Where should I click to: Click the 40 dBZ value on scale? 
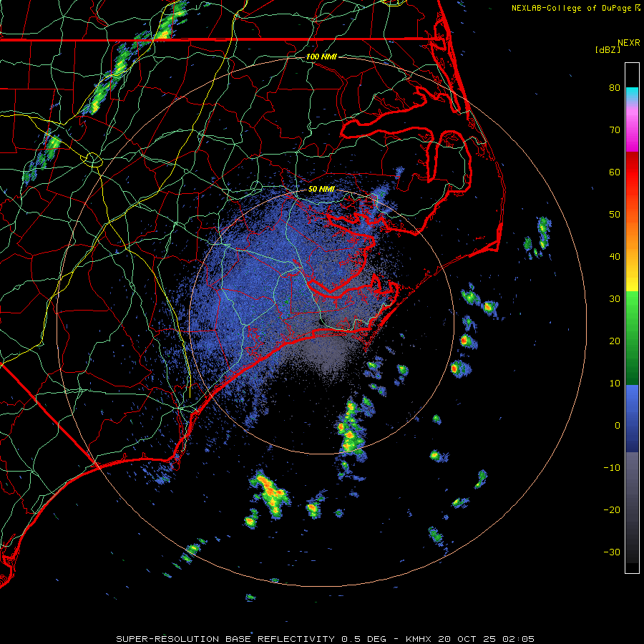point(615,257)
